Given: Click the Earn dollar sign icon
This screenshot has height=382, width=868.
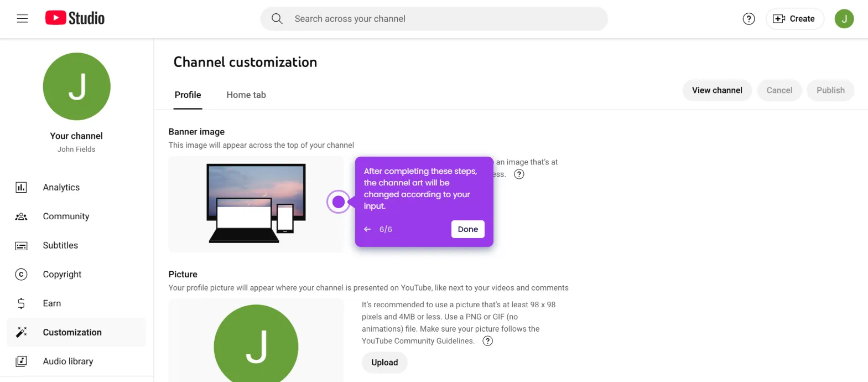Looking at the screenshot, I should click(21, 303).
